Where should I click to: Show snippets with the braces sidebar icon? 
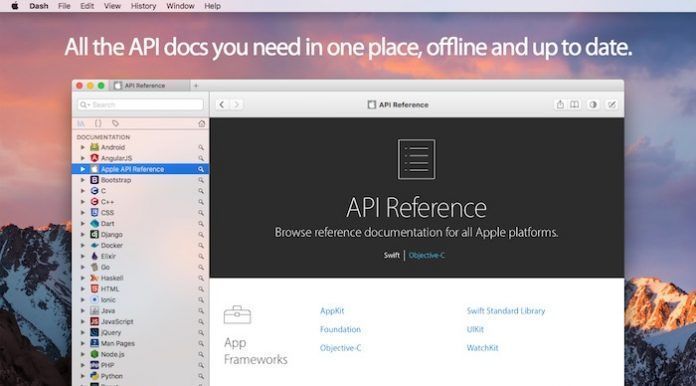[x=98, y=123]
